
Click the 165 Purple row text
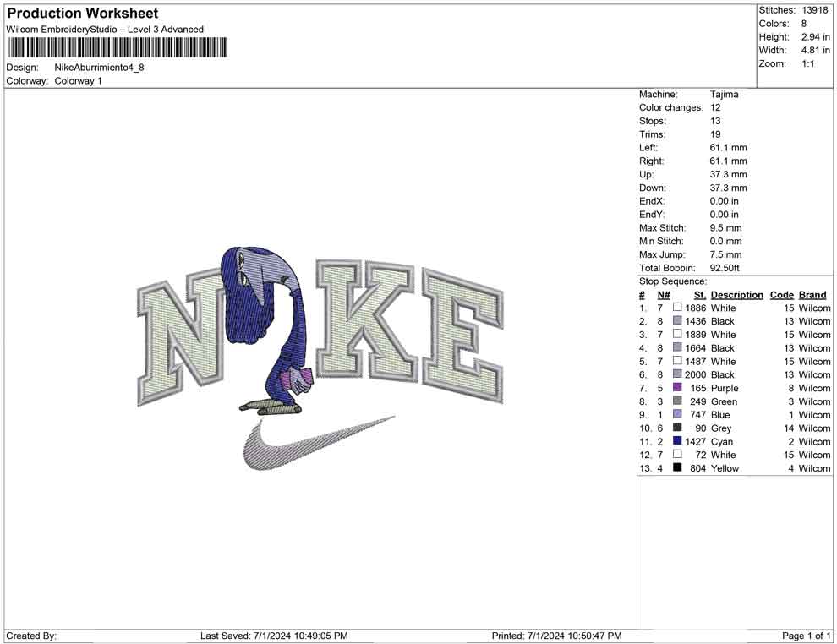(x=714, y=388)
